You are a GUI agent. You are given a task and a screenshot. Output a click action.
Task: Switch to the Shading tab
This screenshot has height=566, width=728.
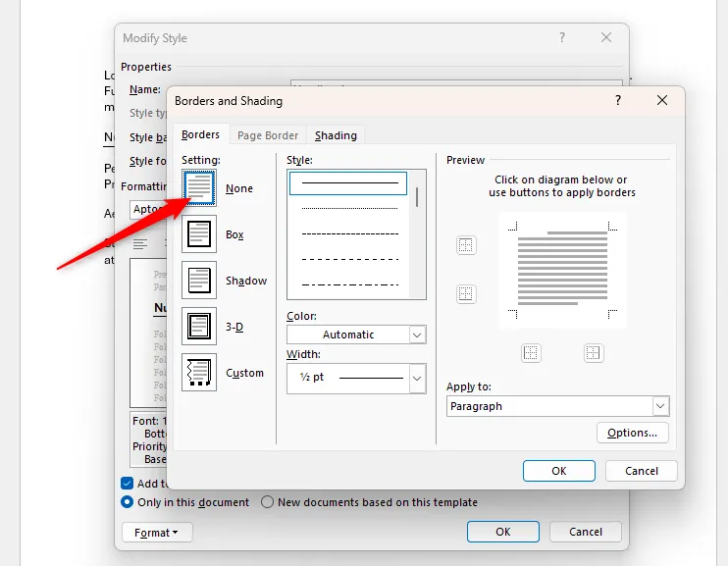tap(336, 135)
